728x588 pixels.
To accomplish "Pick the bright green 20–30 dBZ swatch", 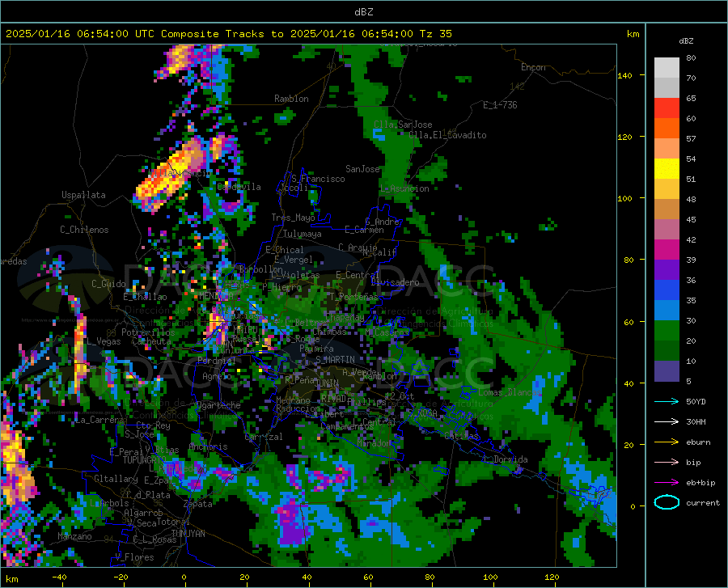I will [667, 331].
